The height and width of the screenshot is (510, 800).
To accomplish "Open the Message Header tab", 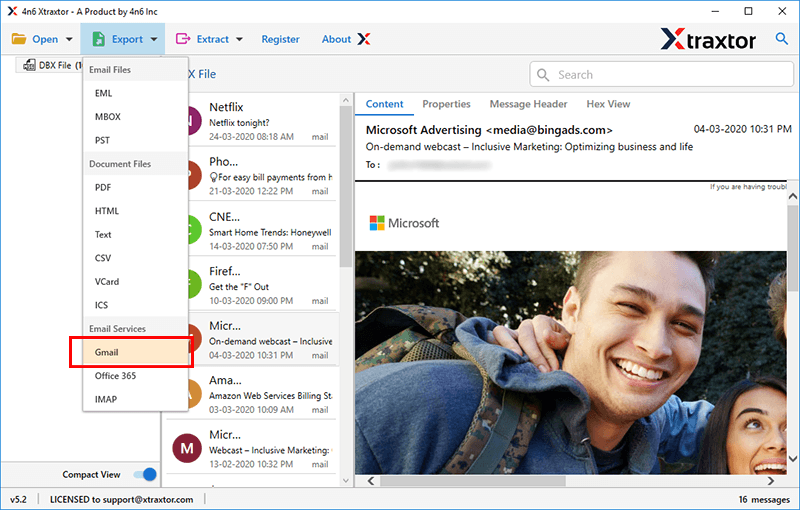I will [528, 104].
